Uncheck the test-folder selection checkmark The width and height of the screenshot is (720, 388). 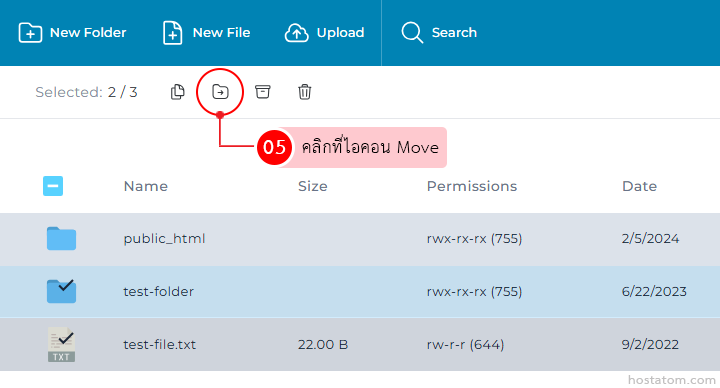tap(61, 291)
